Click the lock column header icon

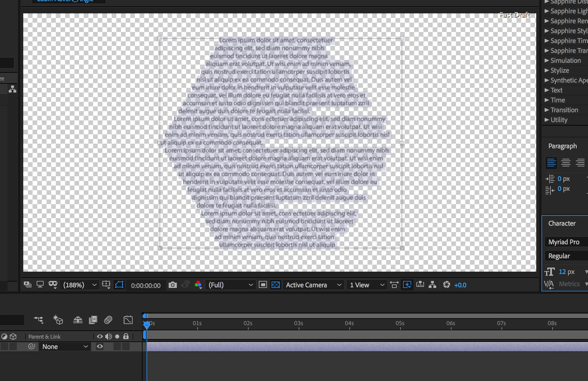pyautogui.click(x=126, y=337)
